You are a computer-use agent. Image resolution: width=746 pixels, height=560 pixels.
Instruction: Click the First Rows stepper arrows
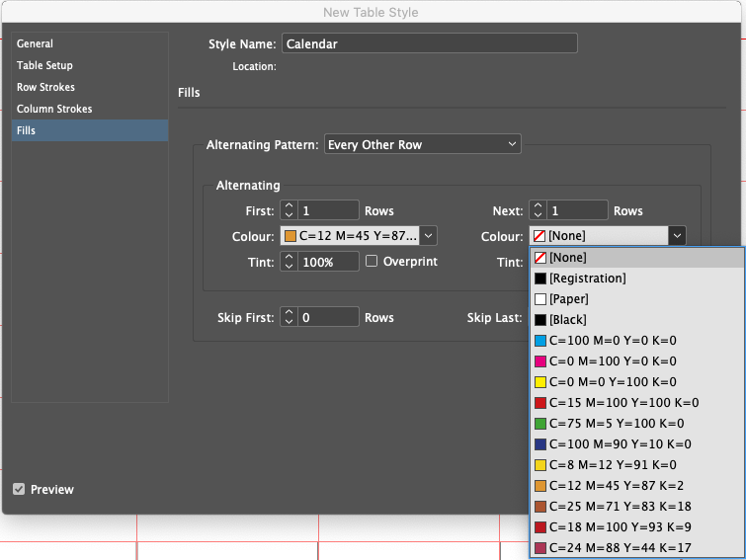(289, 210)
